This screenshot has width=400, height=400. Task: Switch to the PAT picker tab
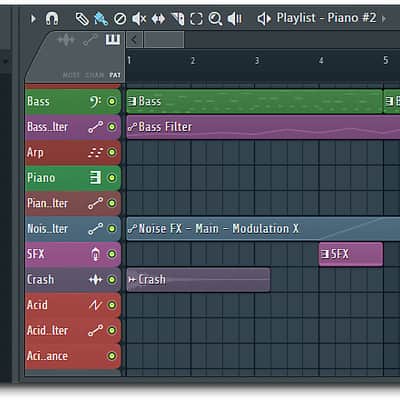pyautogui.click(x=115, y=75)
